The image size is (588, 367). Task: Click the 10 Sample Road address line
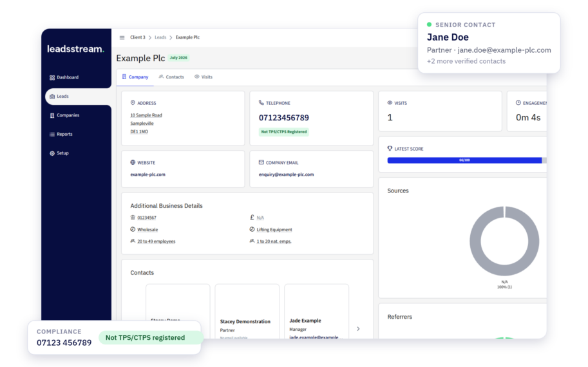tap(146, 115)
